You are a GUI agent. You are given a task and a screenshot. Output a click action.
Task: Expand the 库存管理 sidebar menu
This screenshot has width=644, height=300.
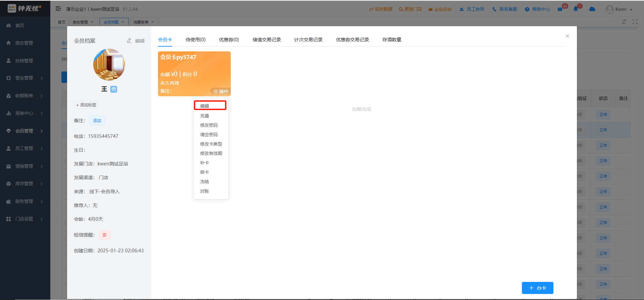(25, 184)
